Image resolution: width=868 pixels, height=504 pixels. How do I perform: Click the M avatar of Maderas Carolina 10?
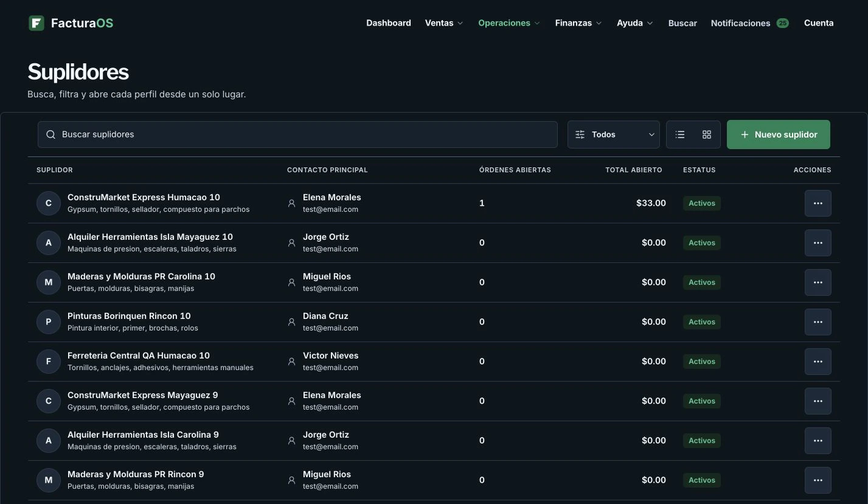(49, 282)
